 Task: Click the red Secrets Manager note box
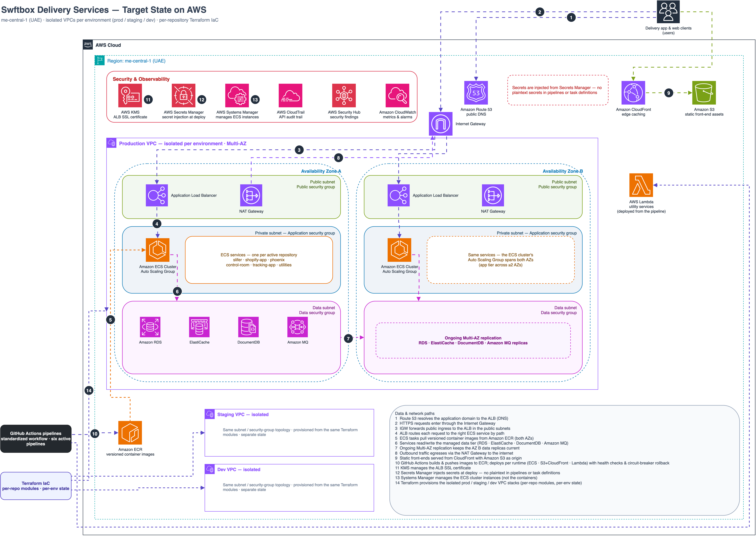click(x=558, y=90)
